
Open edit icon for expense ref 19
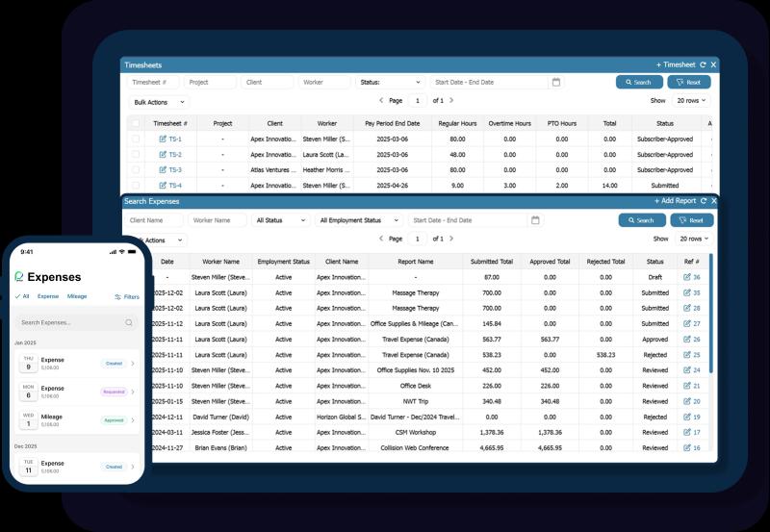687,417
